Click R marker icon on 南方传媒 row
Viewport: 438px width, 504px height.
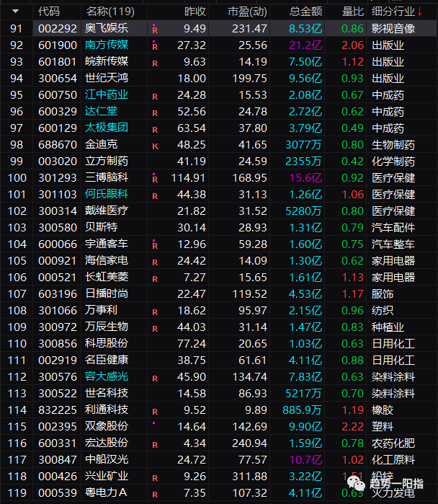coord(155,45)
